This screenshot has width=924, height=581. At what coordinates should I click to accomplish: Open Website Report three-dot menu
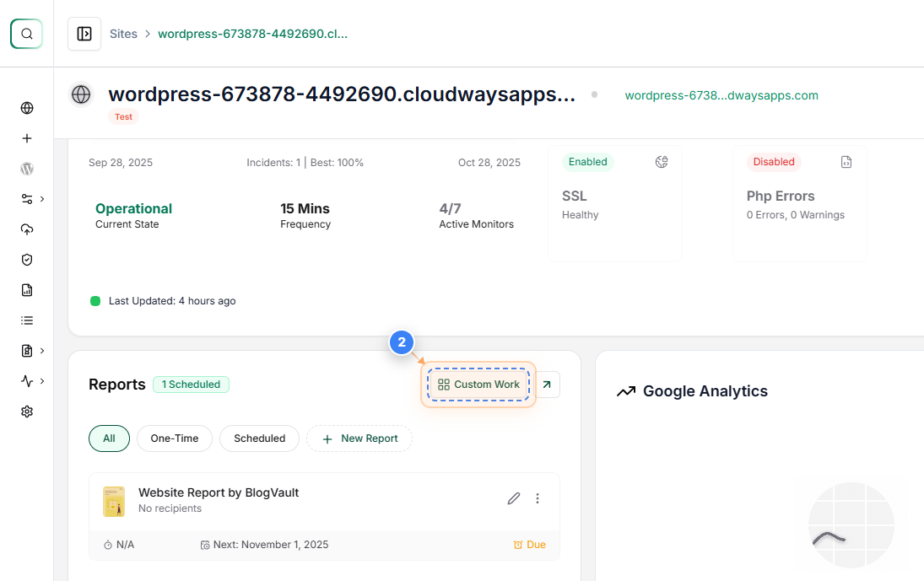(x=538, y=498)
